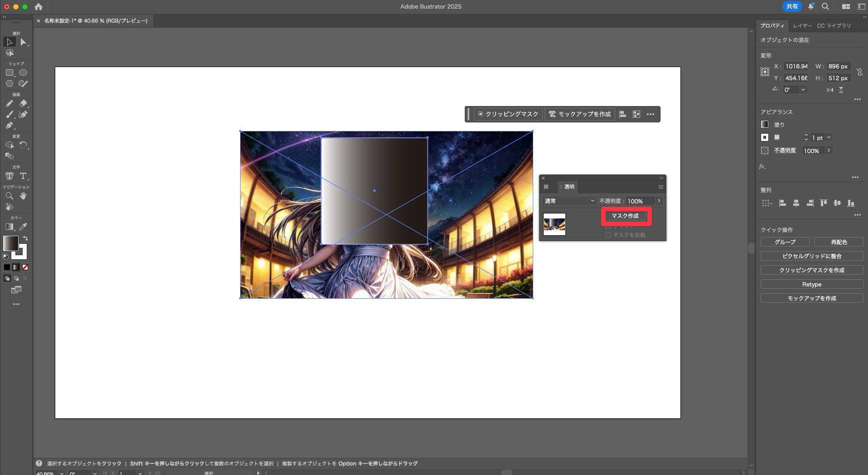Screen dimensions: 868x475
Task: Select the Eyedropper tool
Action: [x=23, y=227]
